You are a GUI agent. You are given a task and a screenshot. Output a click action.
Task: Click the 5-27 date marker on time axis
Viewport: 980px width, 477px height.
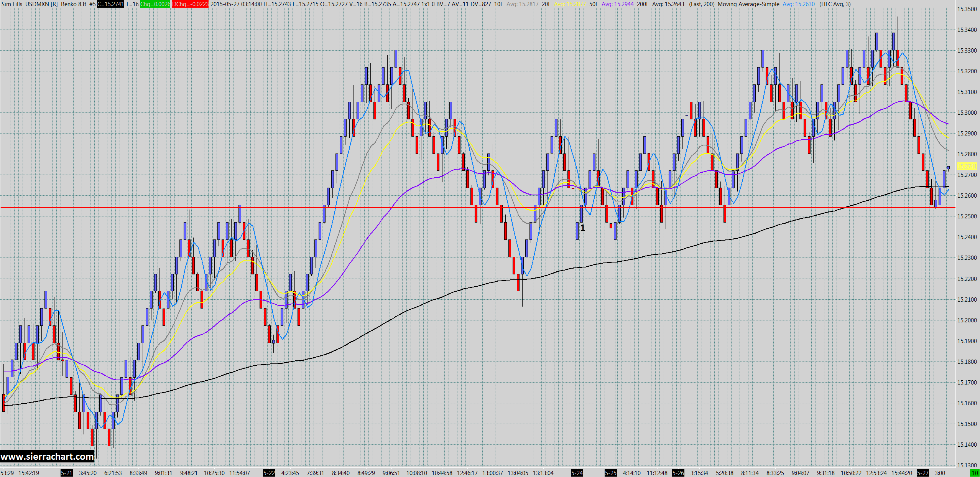click(x=922, y=473)
